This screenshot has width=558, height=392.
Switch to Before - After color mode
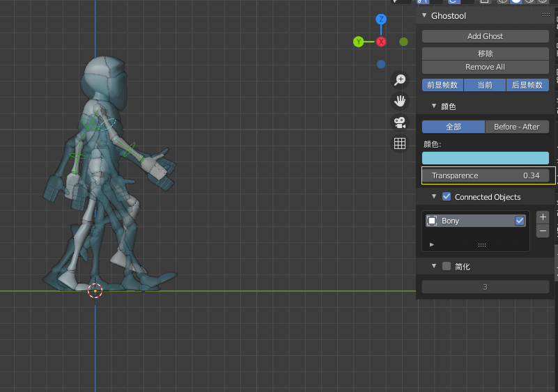coord(517,127)
